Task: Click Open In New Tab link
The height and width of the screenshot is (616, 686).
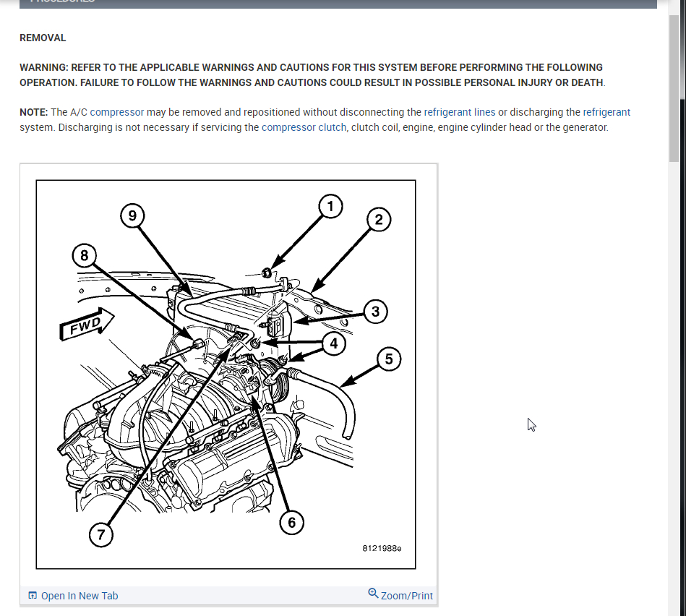Action: [80, 596]
